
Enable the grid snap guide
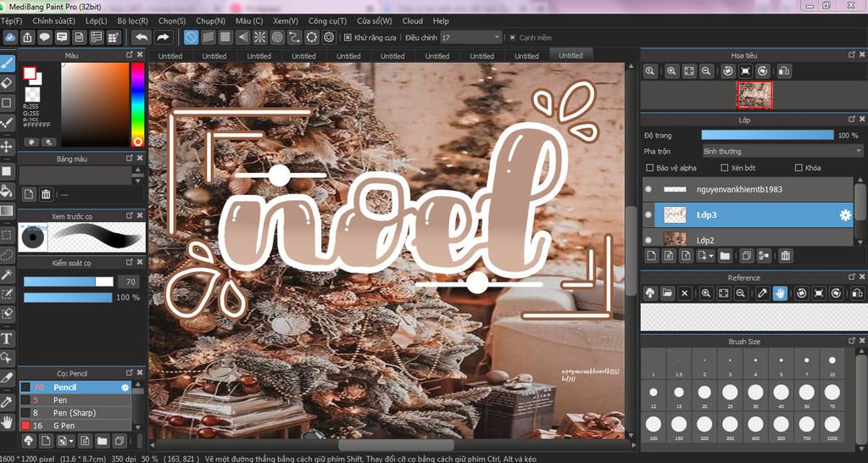(x=225, y=37)
